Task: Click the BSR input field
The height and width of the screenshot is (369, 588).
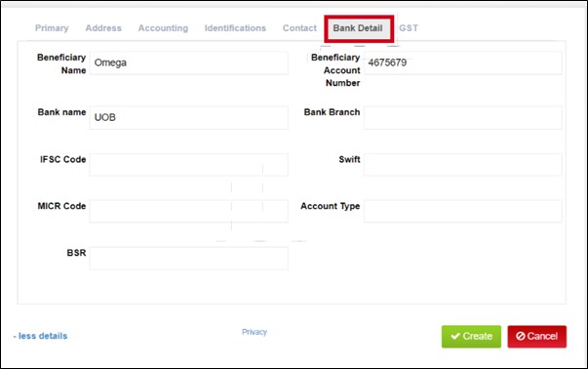Action: click(188, 258)
